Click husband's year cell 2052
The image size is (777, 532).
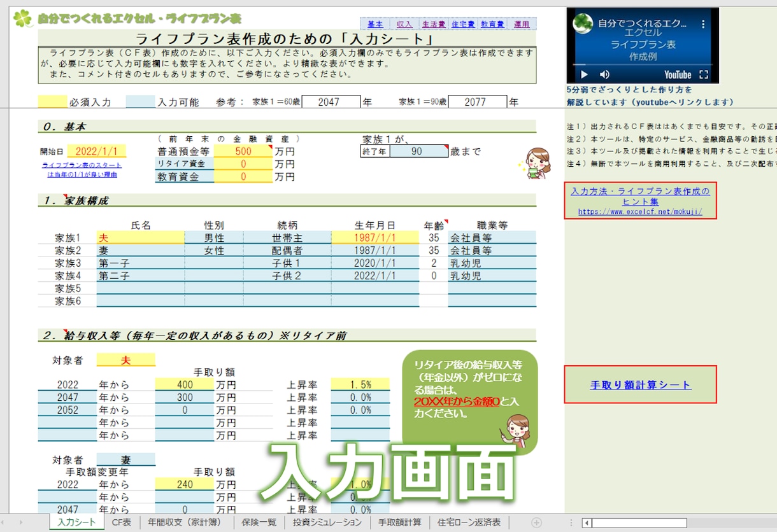pos(68,410)
